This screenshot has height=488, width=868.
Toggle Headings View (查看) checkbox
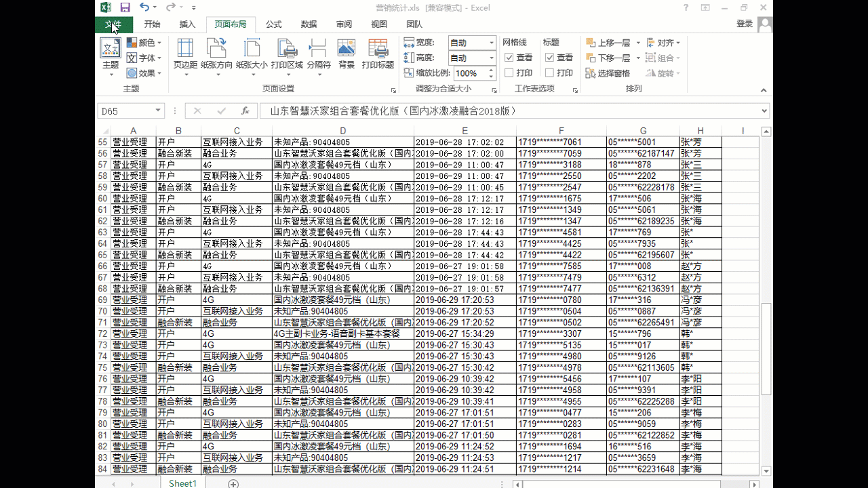click(550, 58)
